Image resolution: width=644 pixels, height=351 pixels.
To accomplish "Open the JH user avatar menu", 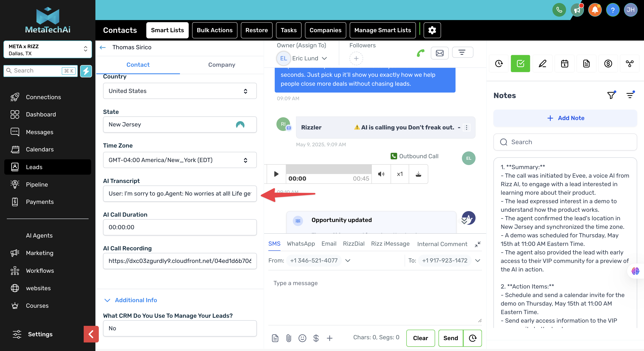I will coord(631,10).
